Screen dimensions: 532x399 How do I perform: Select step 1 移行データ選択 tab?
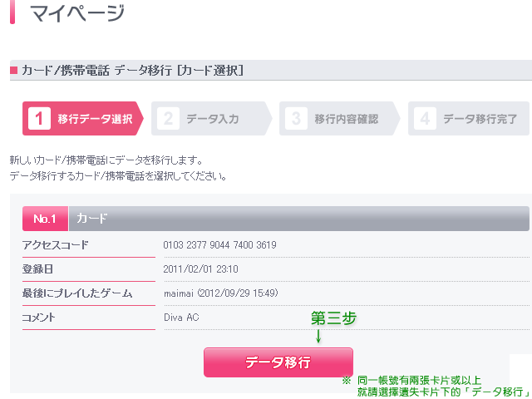coord(82,119)
